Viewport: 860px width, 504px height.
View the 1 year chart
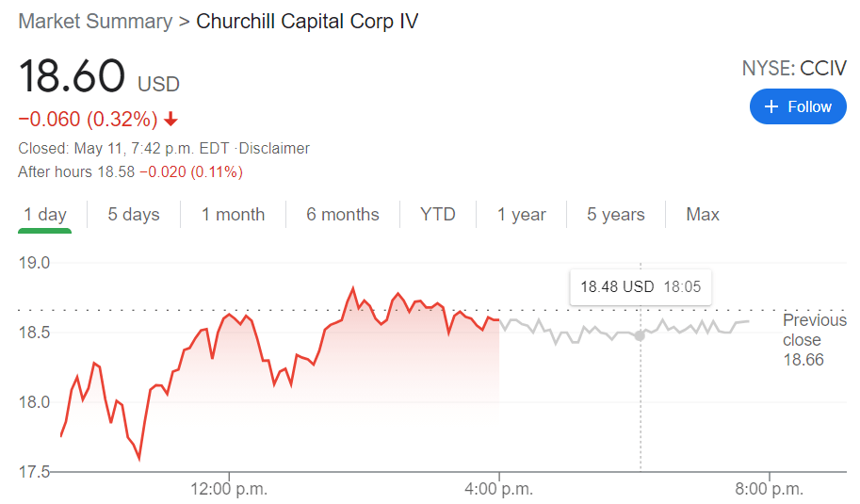[x=522, y=215]
